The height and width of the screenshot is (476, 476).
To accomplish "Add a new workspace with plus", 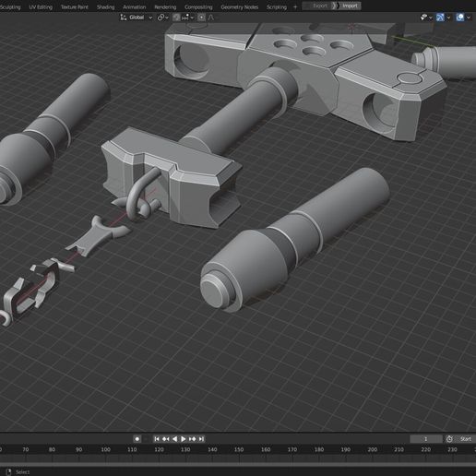I will (295, 6).
